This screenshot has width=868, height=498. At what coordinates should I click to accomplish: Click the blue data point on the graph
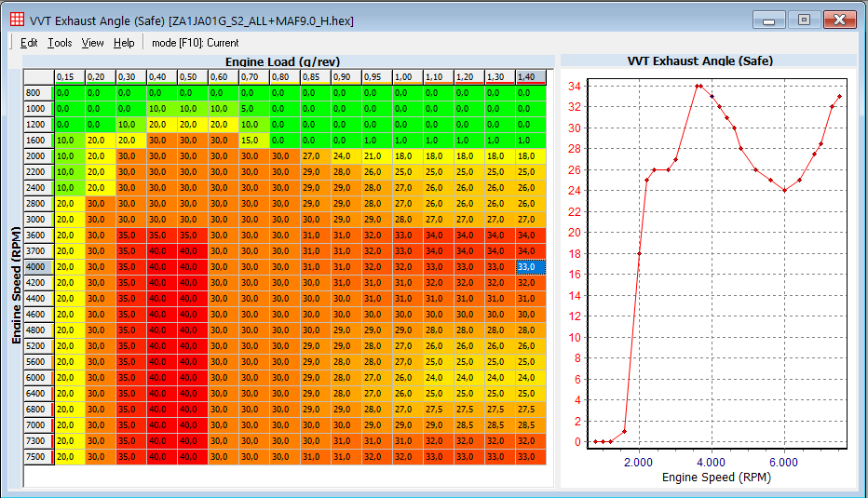[712, 96]
